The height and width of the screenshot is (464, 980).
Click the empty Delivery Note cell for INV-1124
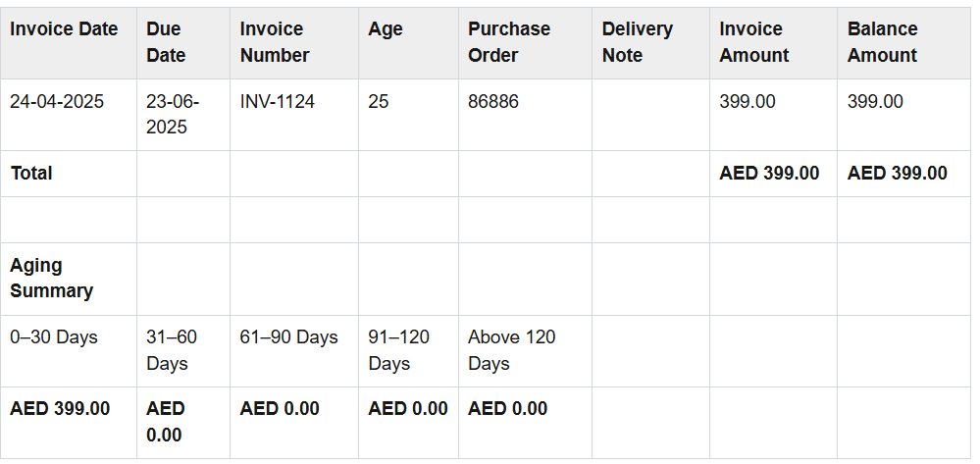[650, 115]
